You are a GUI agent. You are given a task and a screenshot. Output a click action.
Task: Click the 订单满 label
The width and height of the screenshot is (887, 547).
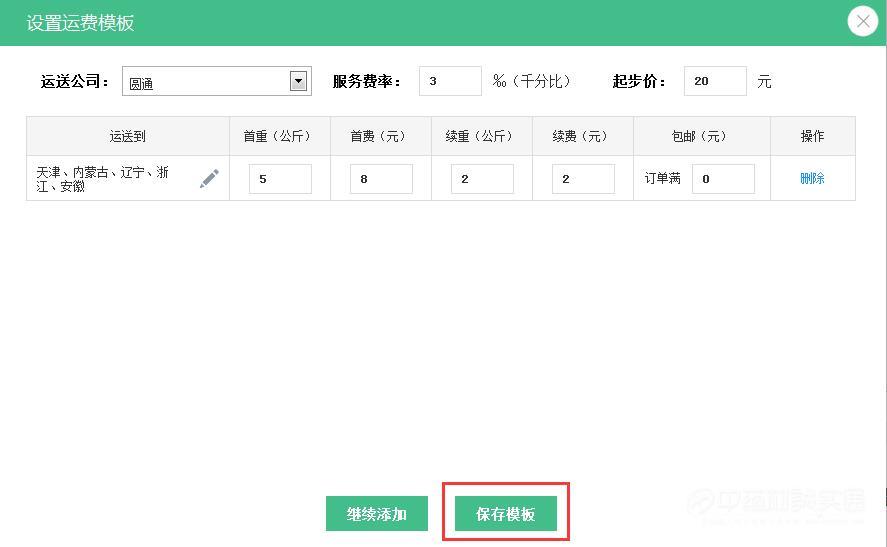click(x=662, y=179)
